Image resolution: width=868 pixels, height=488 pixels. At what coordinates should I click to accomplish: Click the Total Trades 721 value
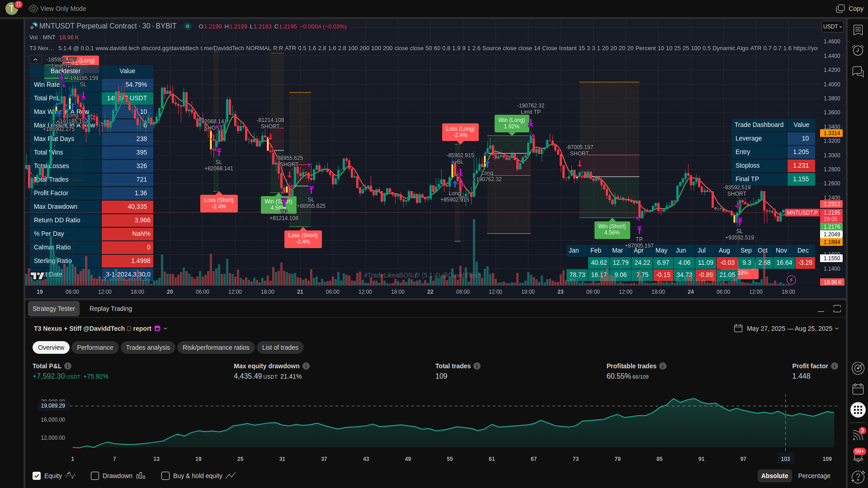click(127, 179)
